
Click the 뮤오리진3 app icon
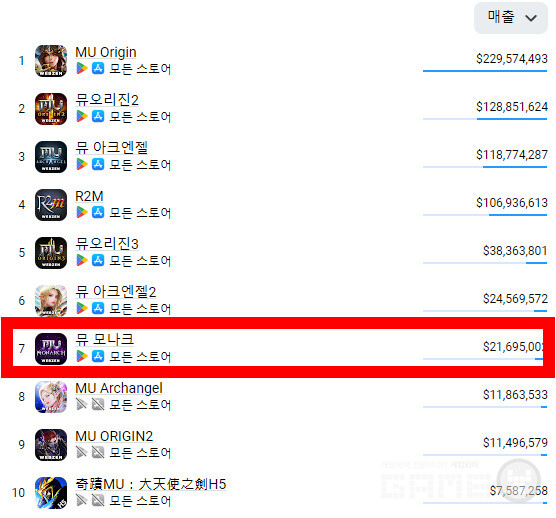[51, 253]
